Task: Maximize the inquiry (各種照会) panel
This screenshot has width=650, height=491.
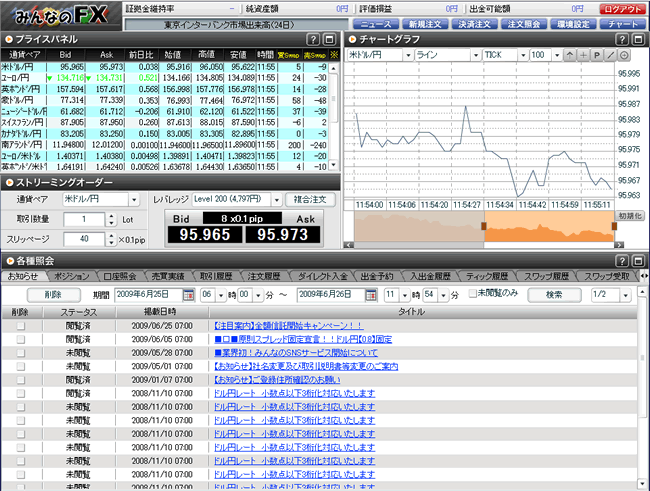Action: 638,261
